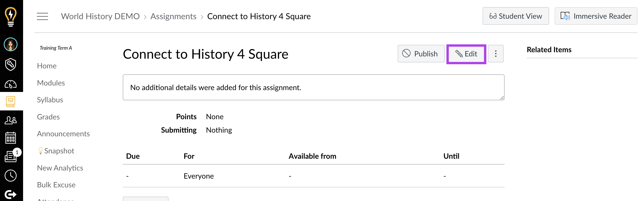Image resolution: width=644 pixels, height=201 pixels.
Task: Launch Immersive Reader
Action: coord(596,16)
